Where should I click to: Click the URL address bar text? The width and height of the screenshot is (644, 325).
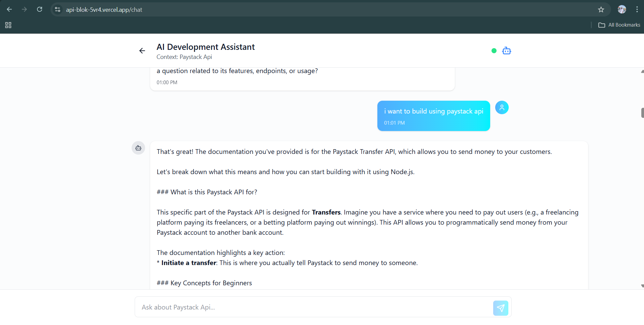(104, 10)
